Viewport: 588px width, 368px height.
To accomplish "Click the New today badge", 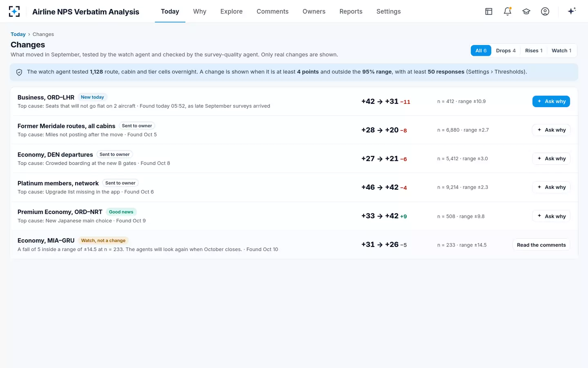I will (x=92, y=97).
